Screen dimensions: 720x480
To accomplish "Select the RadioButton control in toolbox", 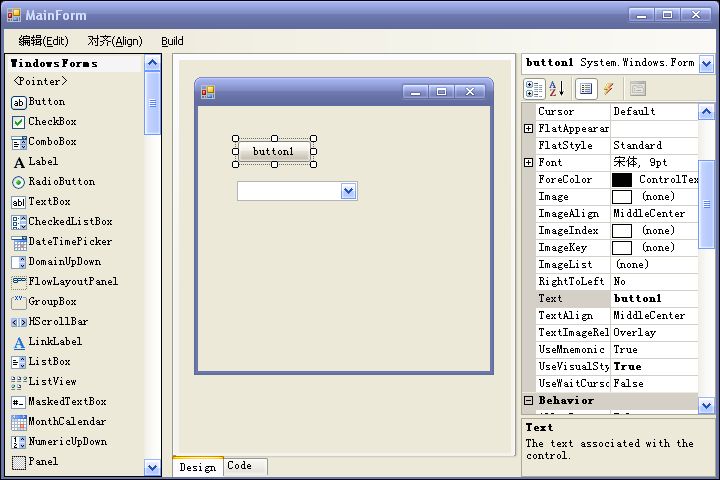I will pos(61,182).
